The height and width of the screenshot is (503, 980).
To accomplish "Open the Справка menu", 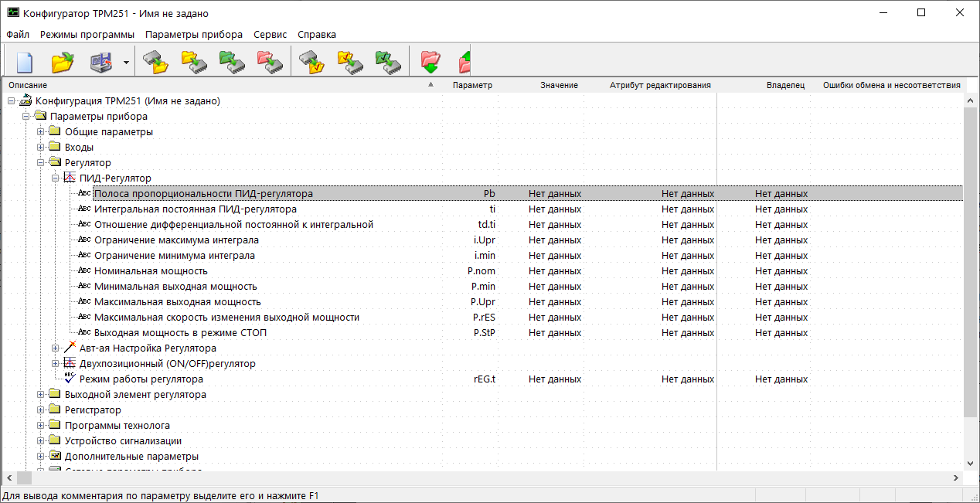I will click(317, 35).
